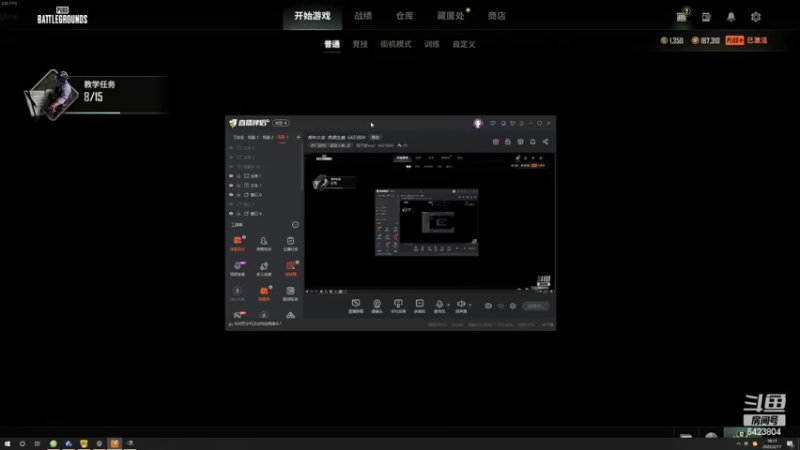
Task: Click the streamer avatar in companion title bar
Action: [478, 123]
